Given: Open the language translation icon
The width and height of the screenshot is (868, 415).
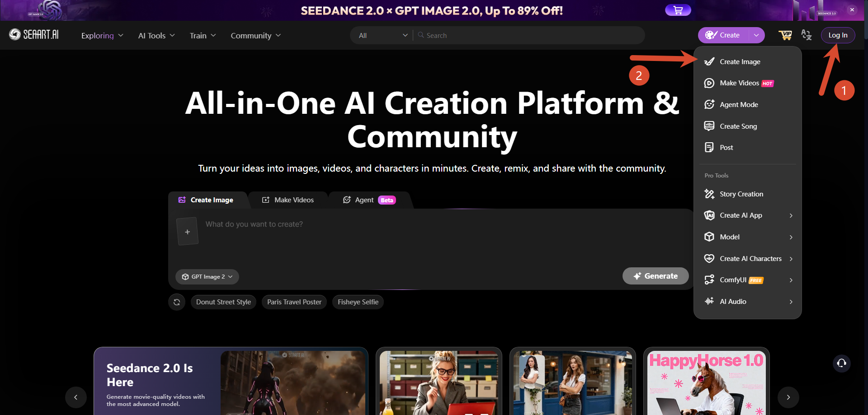Looking at the screenshot, I should [x=806, y=35].
